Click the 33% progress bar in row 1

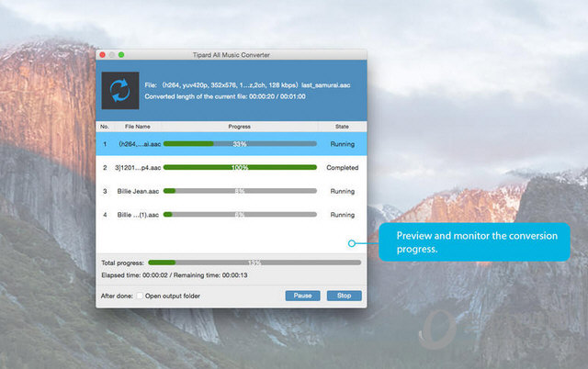point(240,144)
